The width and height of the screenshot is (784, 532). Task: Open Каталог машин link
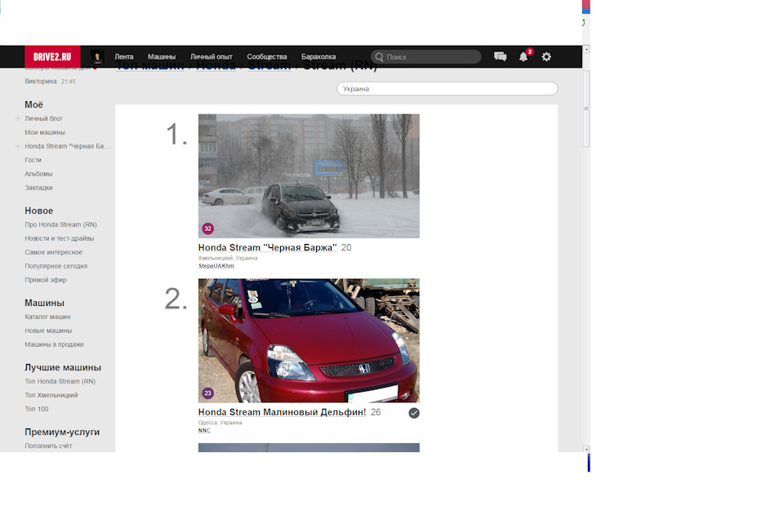(x=47, y=317)
